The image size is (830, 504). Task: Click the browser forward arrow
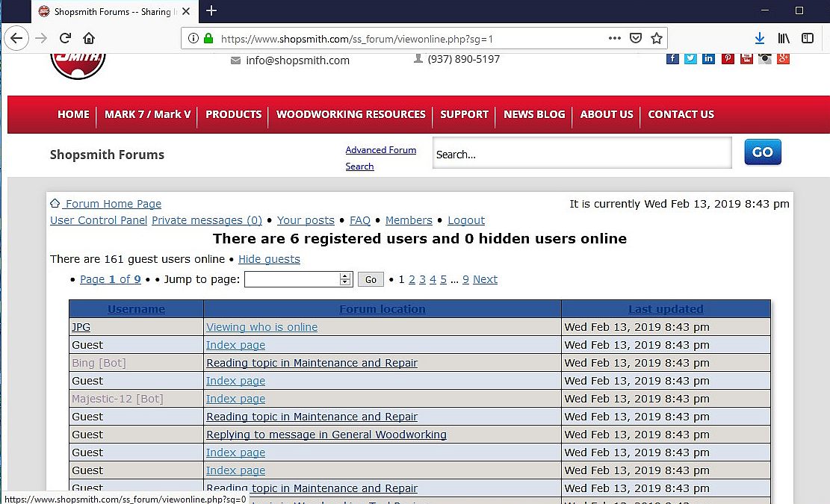41,38
